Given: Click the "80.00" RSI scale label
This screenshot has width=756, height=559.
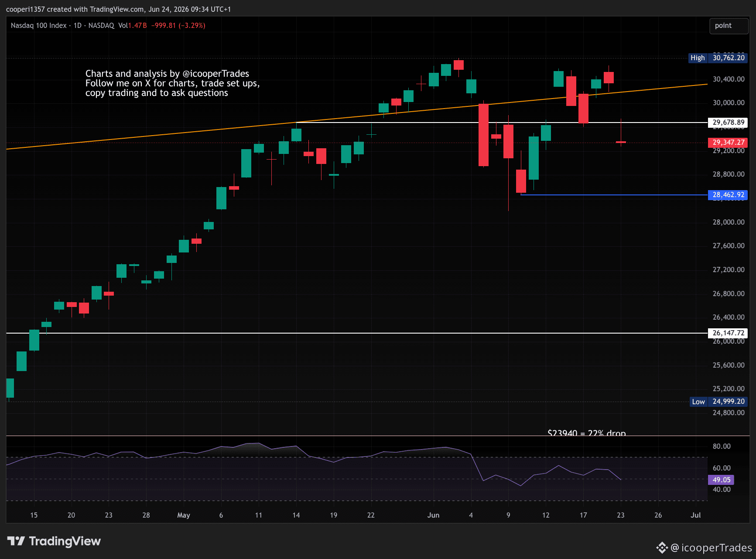Looking at the screenshot, I should point(722,447).
